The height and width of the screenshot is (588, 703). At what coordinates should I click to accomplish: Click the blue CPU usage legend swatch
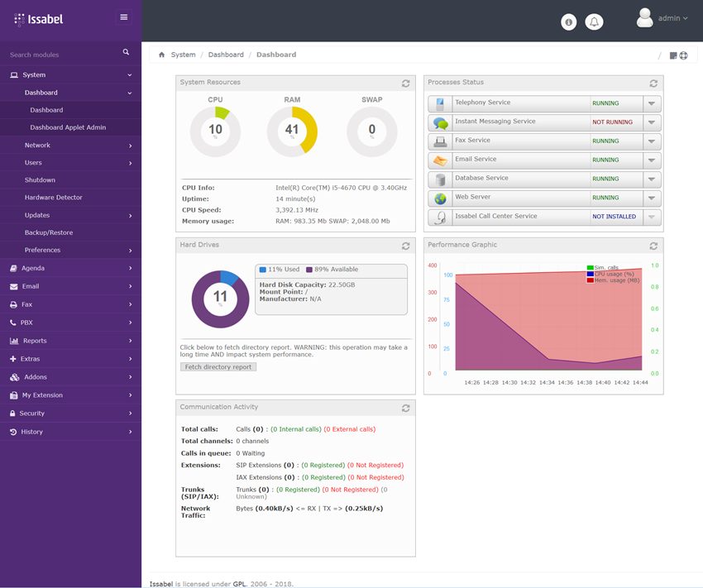point(590,274)
